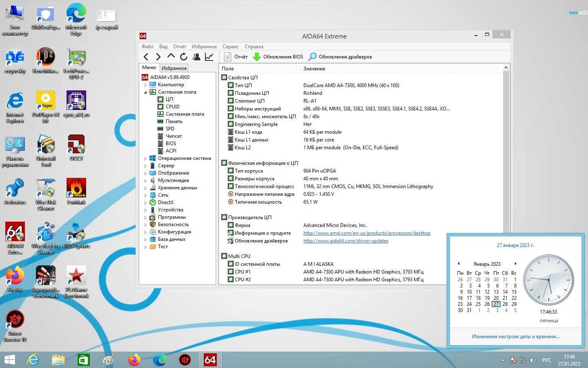Switch to the Избранное tab
588x368 pixels.
[x=174, y=68]
